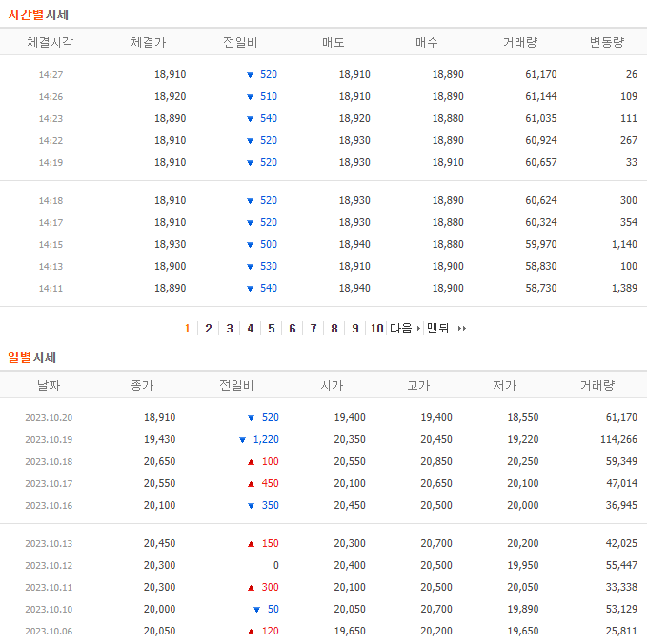Click the 고가 column header
Image resolution: width=647 pixels, height=644 pixels.
coord(418,385)
